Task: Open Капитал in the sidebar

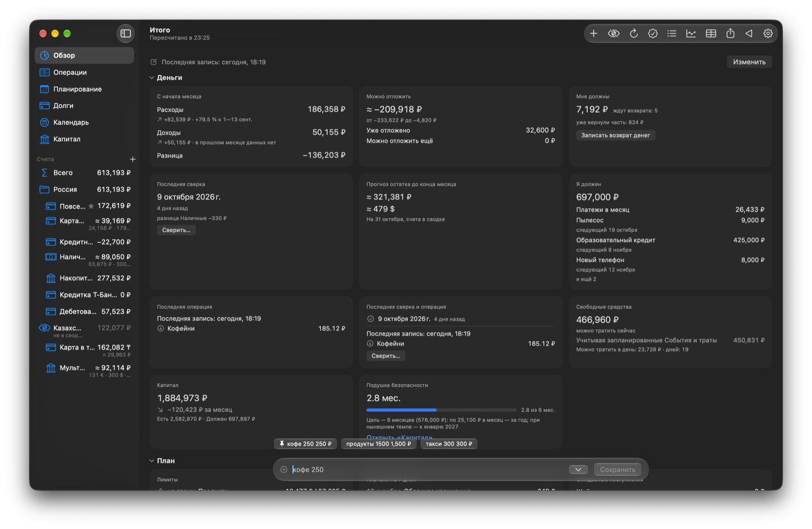Action: pos(84,139)
